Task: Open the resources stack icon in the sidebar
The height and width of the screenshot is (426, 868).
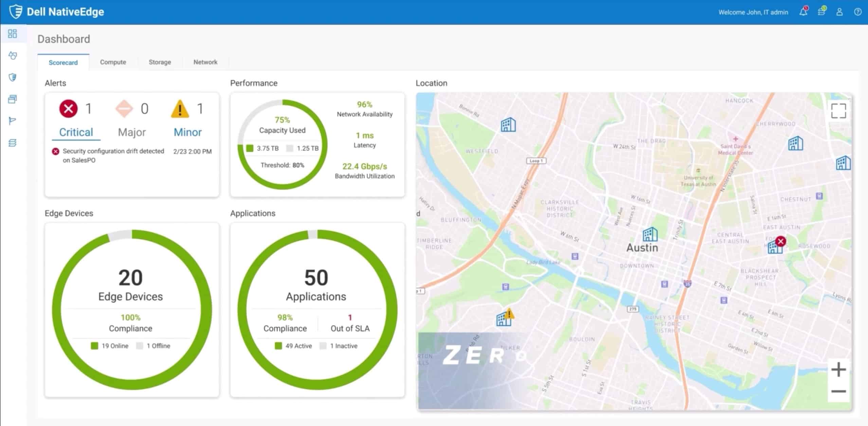Action: point(13,143)
